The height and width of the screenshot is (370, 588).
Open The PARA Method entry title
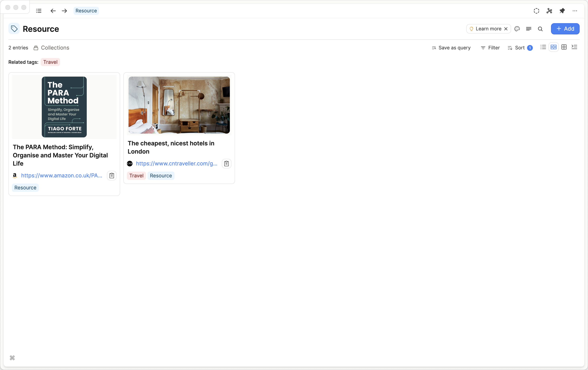click(x=60, y=155)
